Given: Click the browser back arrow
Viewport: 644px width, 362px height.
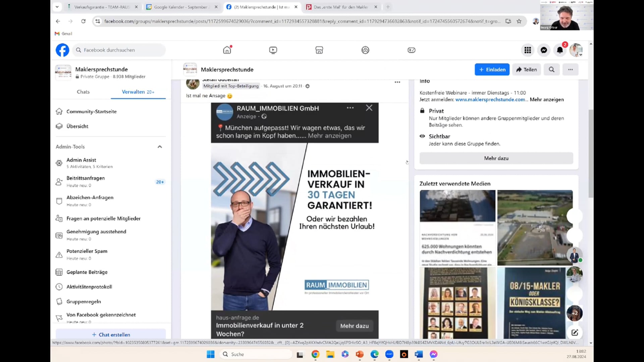Looking at the screenshot, I should [x=58, y=21].
